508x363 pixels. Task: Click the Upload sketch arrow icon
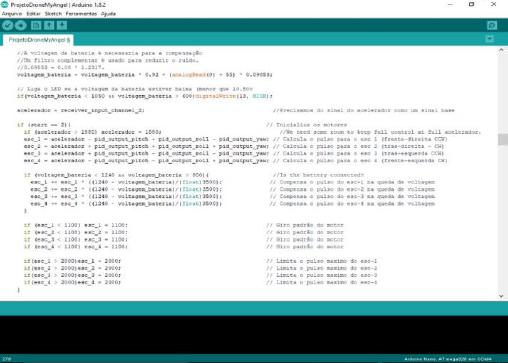click(x=21, y=25)
